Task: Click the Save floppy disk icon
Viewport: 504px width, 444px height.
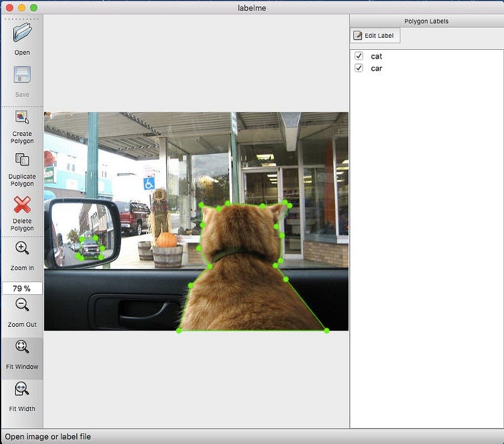Action: [x=22, y=74]
